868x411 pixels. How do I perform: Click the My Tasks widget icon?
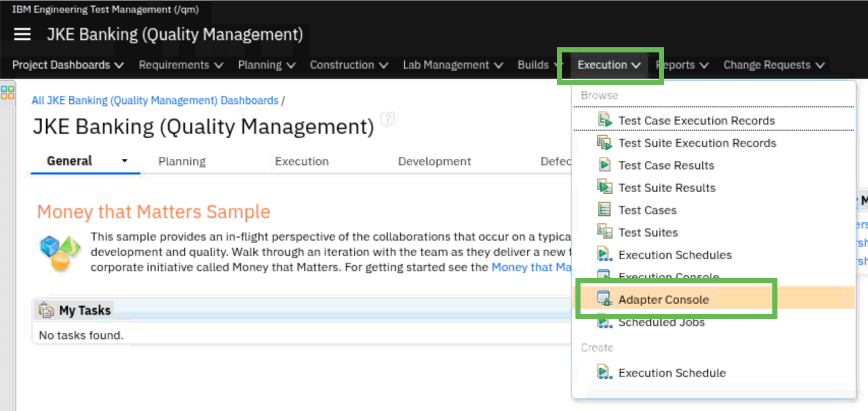pos(46,310)
